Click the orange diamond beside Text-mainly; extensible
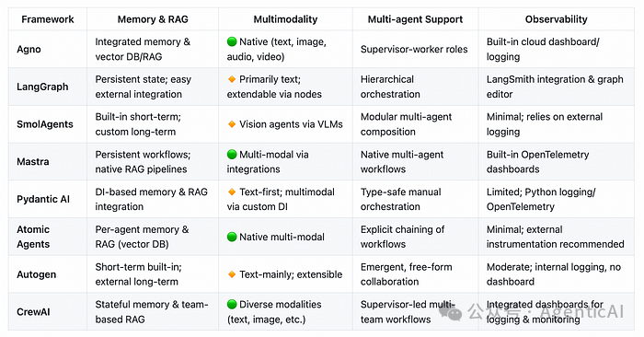644x337 pixels. point(232,274)
